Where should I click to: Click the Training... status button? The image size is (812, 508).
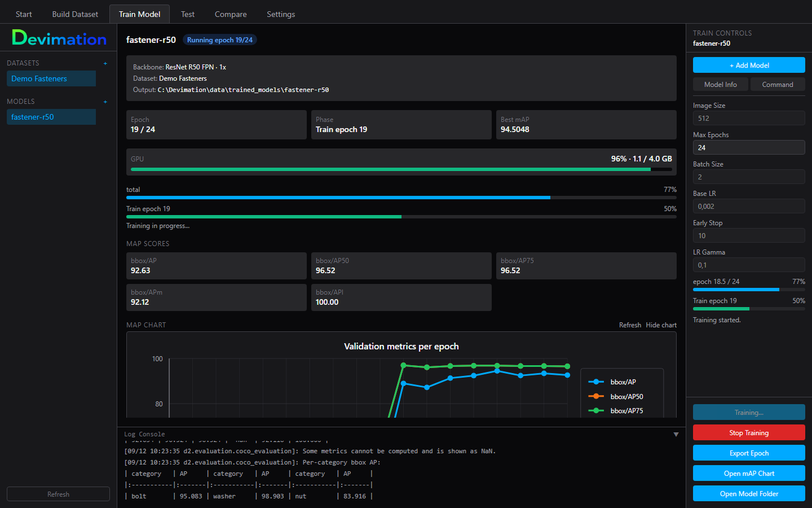point(749,413)
